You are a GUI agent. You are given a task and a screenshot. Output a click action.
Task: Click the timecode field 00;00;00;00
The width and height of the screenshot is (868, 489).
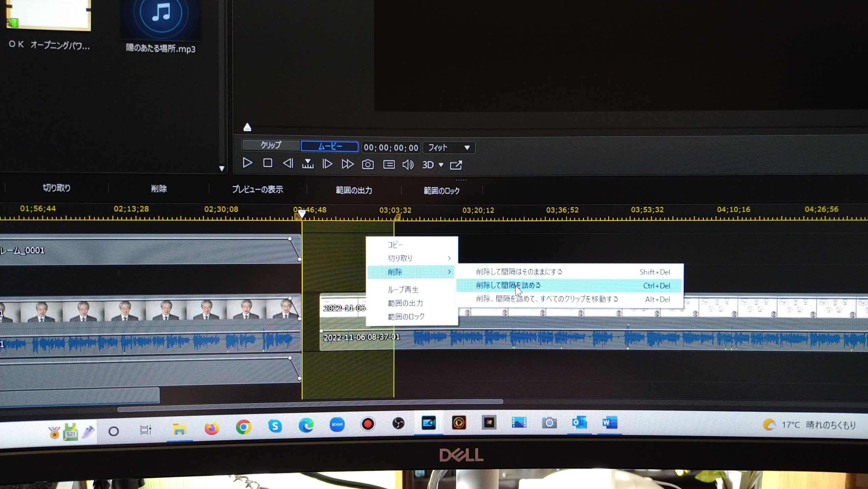[x=391, y=147]
